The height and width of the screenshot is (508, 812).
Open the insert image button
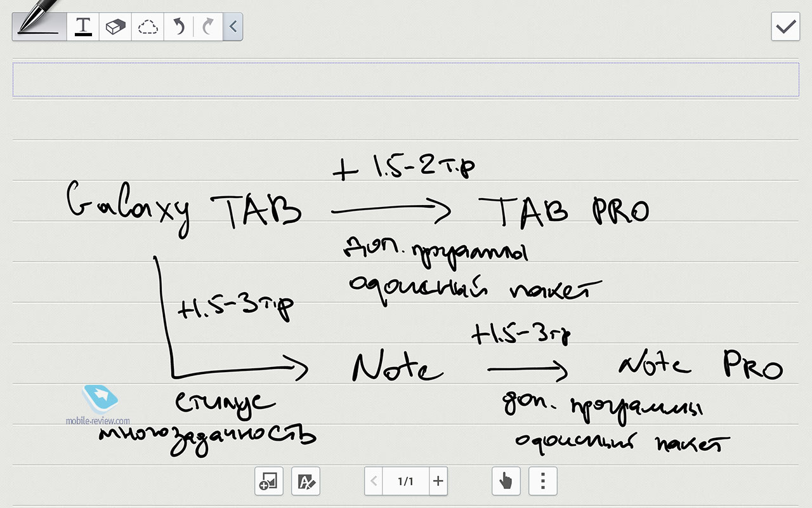pyautogui.click(x=268, y=481)
